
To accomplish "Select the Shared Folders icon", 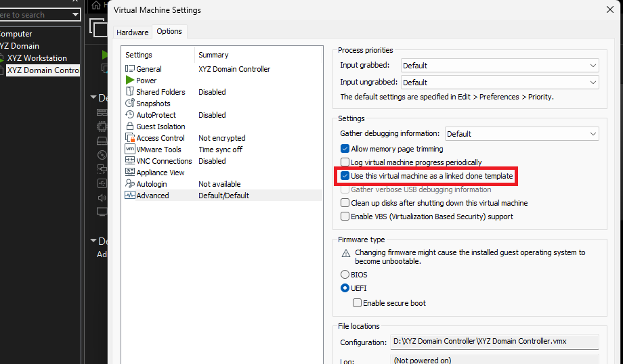I will pyautogui.click(x=130, y=92).
